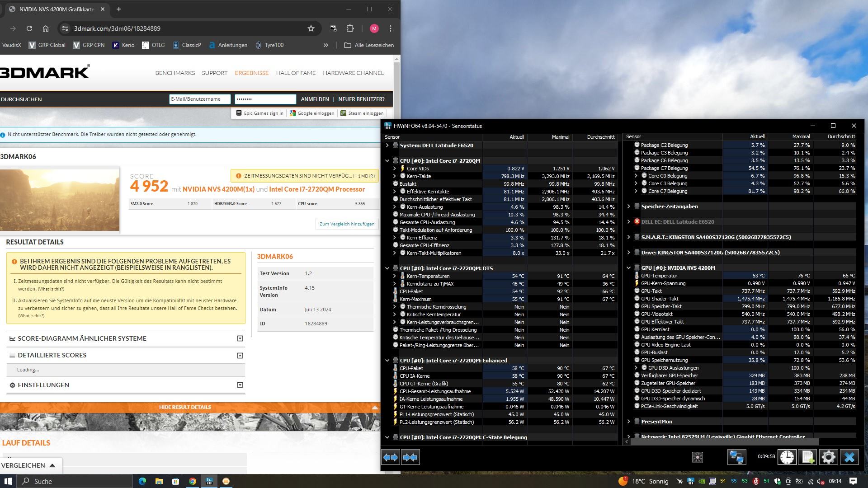Open Hardware Channel menu item
This screenshot has width=868, height=488.
coord(353,73)
